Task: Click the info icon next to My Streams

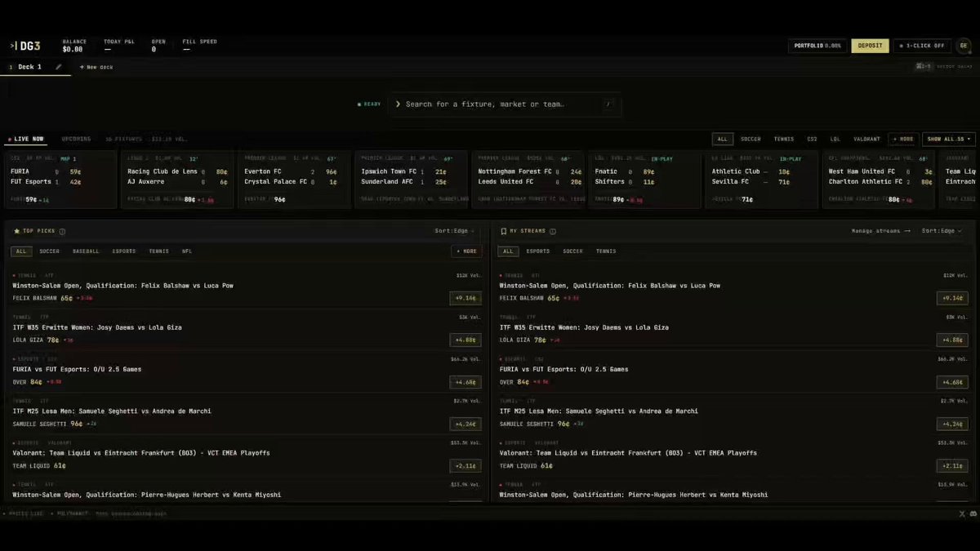Action: click(553, 231)
